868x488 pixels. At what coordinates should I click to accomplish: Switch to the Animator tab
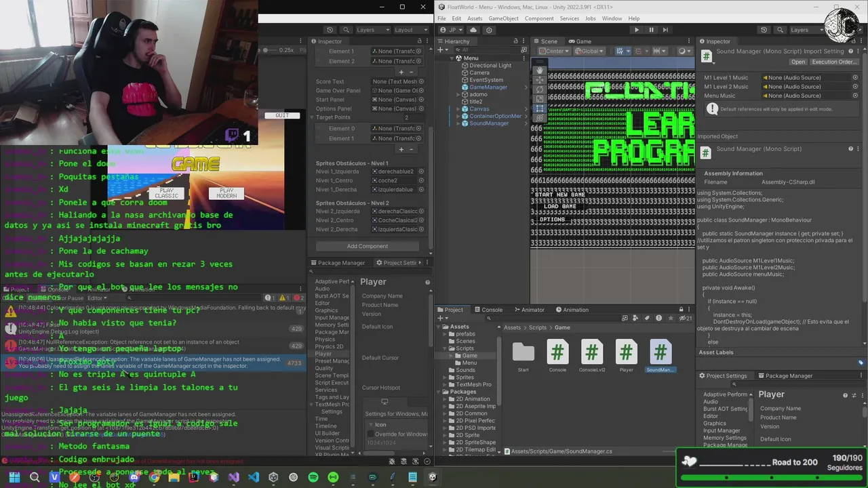[x=528, y=310]
